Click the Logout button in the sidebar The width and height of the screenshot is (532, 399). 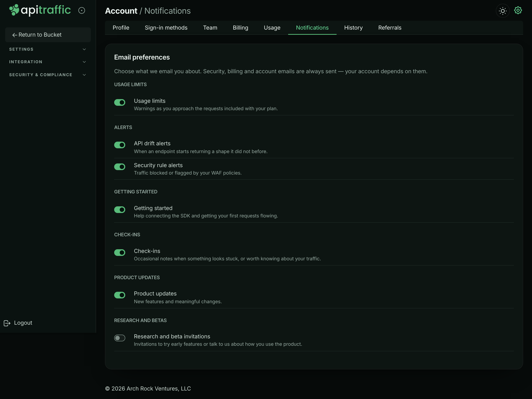click(18, 323)
